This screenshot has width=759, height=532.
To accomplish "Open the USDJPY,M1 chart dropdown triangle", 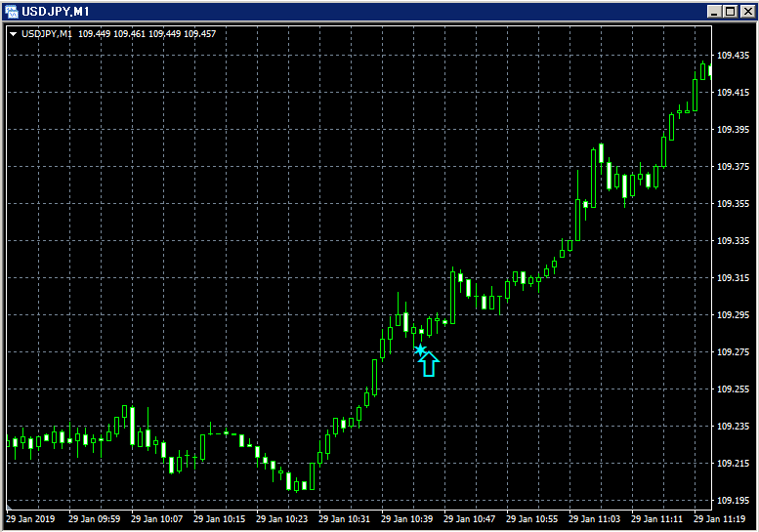I will 14,34.
